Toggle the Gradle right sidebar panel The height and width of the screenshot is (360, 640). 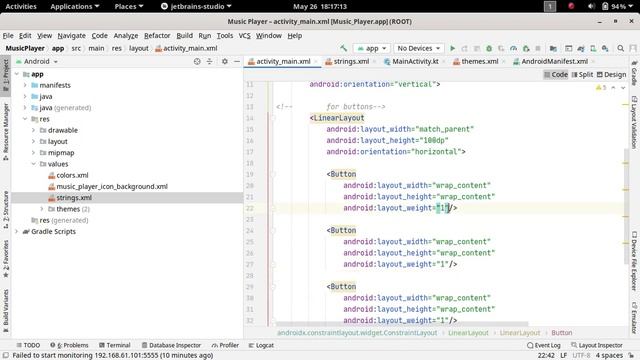click(x=634, y=73)
